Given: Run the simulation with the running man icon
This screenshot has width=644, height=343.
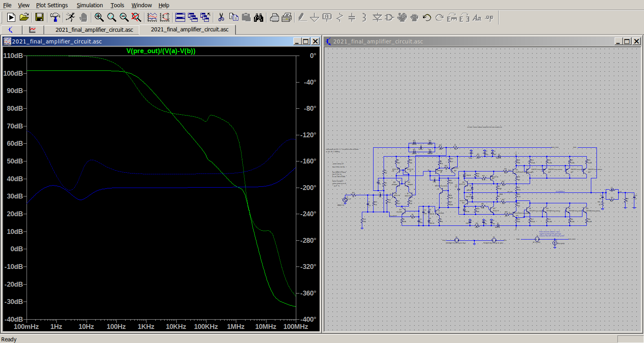Looking at the screenshot, I should click(x=70, y=17).
